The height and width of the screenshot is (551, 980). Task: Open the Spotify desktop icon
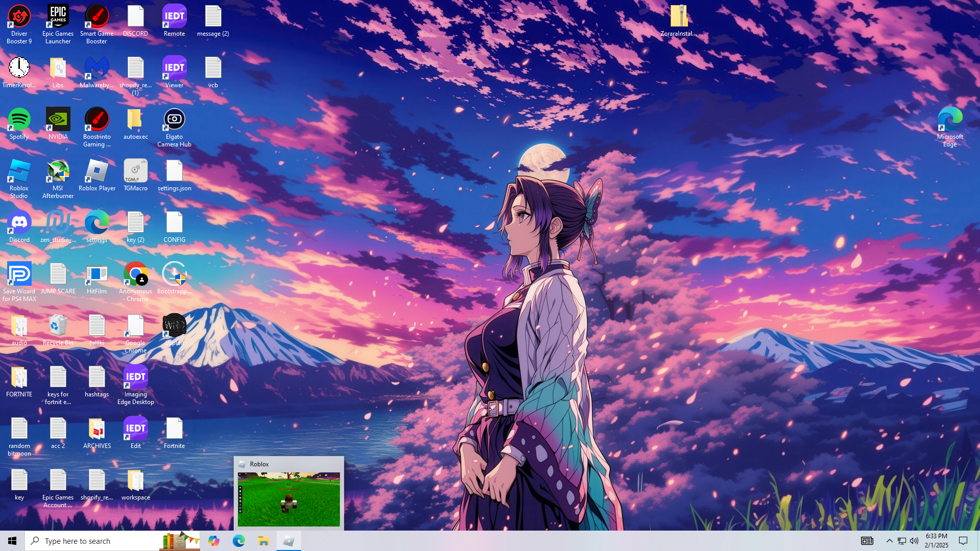click(19, 120)
